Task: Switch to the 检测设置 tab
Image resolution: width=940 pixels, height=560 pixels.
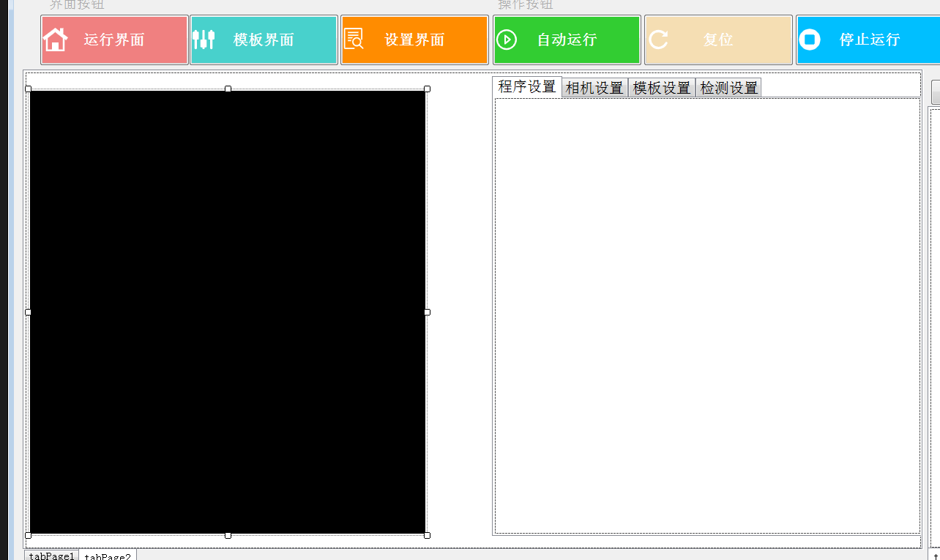Action: pyautogui.click(x=728, y=88)
